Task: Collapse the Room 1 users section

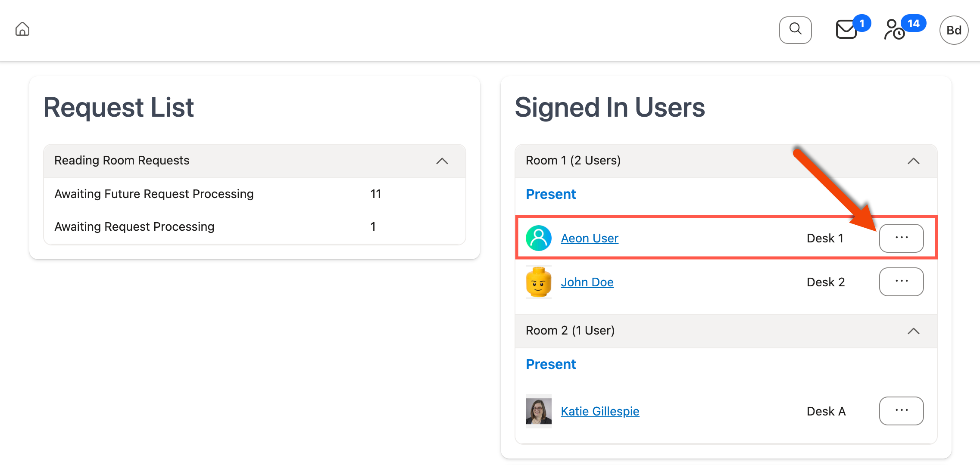Action: point(914,161)
